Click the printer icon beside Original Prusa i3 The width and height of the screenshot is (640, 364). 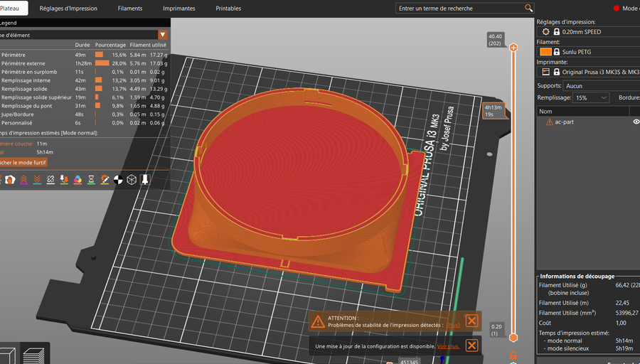tap(545, 72)
